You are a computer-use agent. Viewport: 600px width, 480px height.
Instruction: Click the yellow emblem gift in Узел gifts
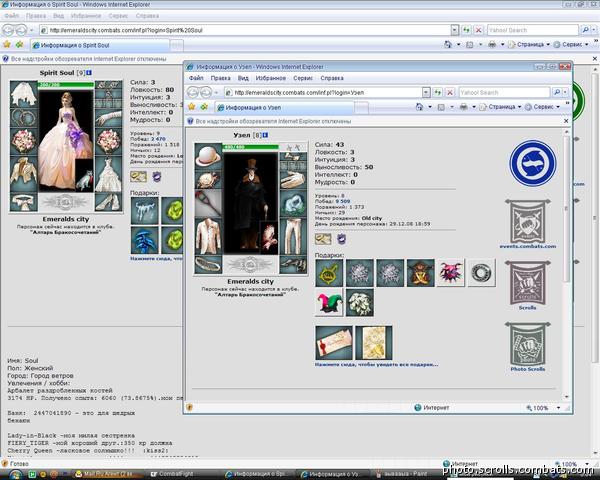tap(329, 273)
